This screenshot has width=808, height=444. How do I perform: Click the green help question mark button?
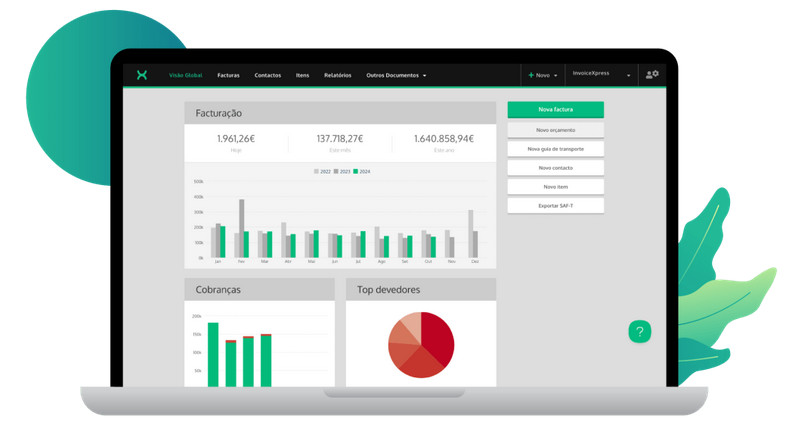click(x=640, y=332)
